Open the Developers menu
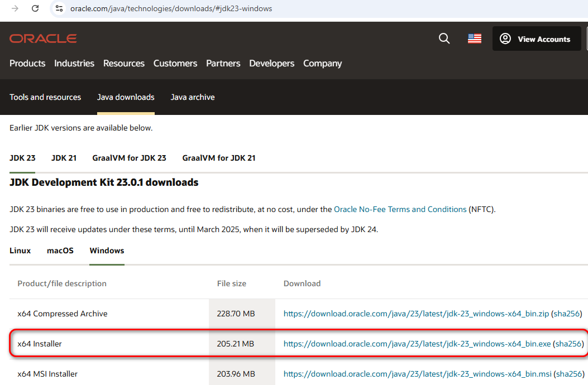The width and height of the screenshot is (588, 385). pos(272,64)
